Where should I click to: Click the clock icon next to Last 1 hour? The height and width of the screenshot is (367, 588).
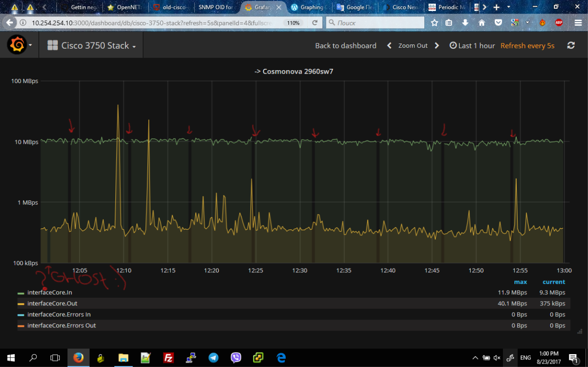pos(453,45)
